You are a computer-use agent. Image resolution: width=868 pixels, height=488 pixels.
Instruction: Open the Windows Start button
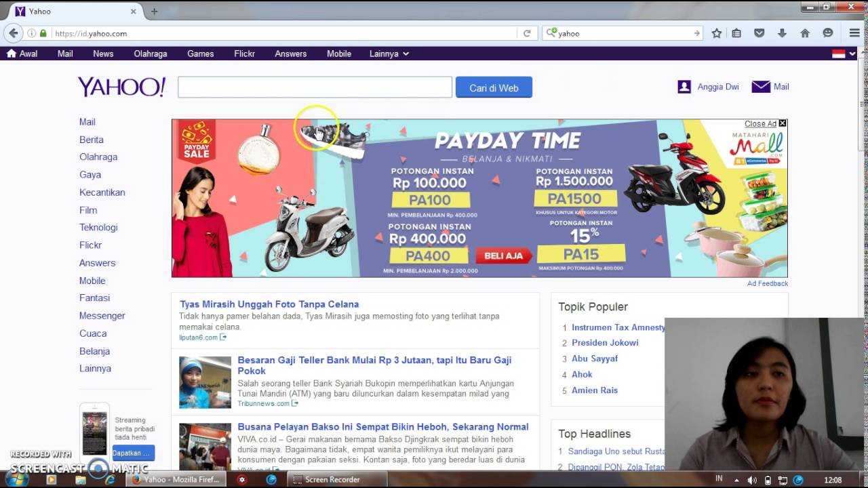point(16,479)
